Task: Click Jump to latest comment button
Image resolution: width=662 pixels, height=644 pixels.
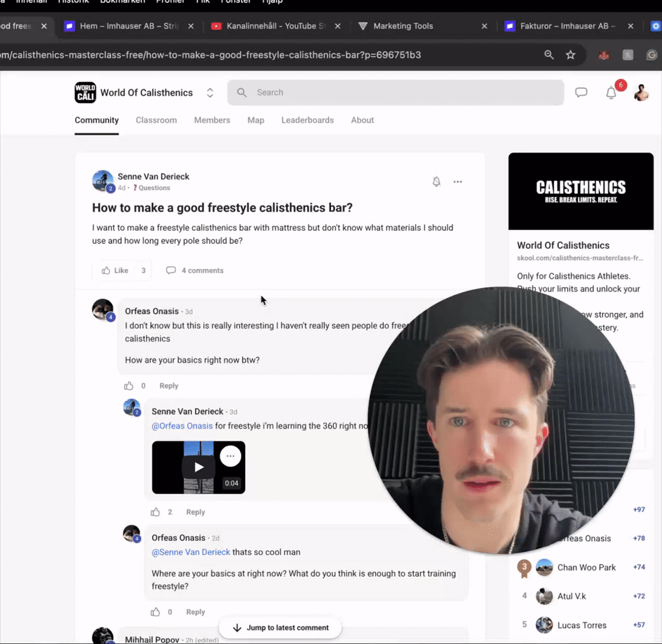Action: pyautogui.click(x=280, y=628)
